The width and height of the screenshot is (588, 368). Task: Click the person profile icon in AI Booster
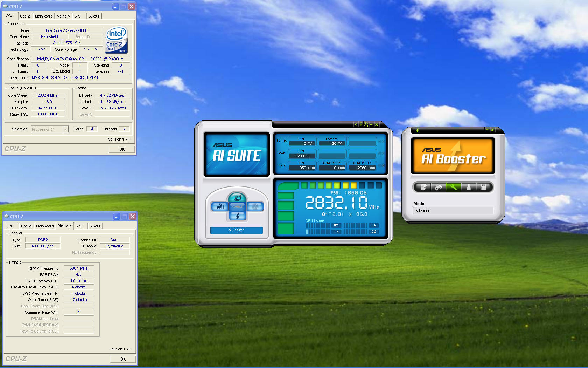coord(469,187)
